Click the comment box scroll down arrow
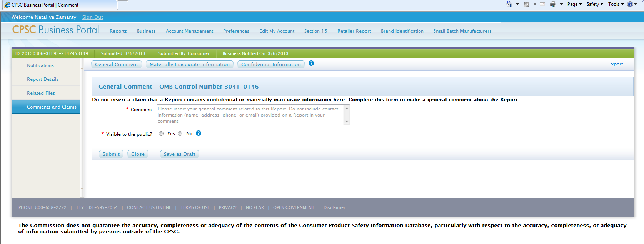Image resolution: width=644 pixels, height=244 pixels. click(x=347, y=122)
